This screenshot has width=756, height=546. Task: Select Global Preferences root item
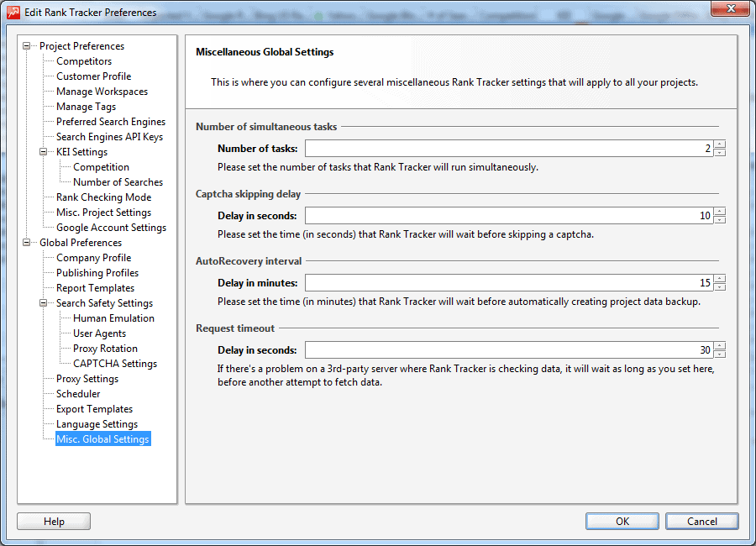click(x=81, y=243)
